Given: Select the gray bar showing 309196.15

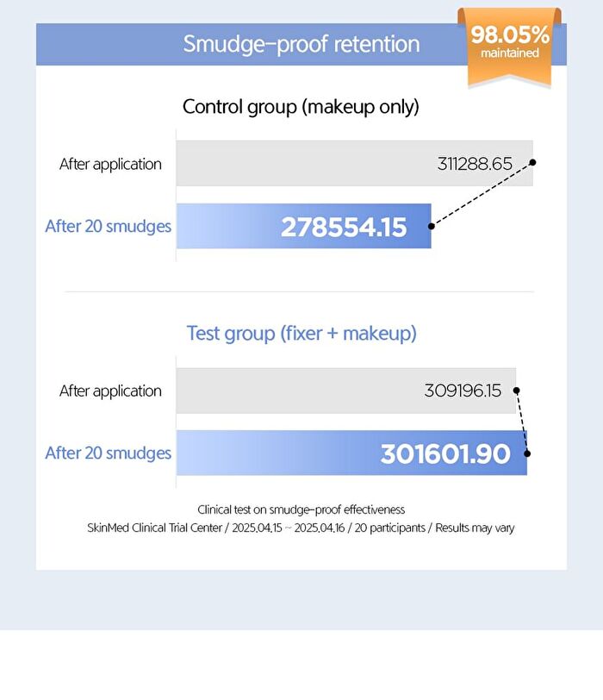Looking at the screenshot, I should [346, 391].
